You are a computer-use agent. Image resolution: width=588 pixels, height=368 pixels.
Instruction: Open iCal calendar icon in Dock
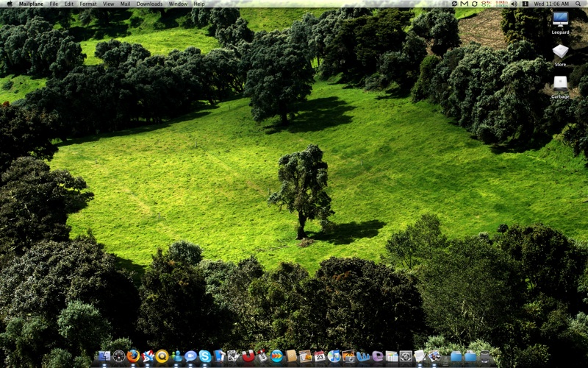[x=320, y=356]
